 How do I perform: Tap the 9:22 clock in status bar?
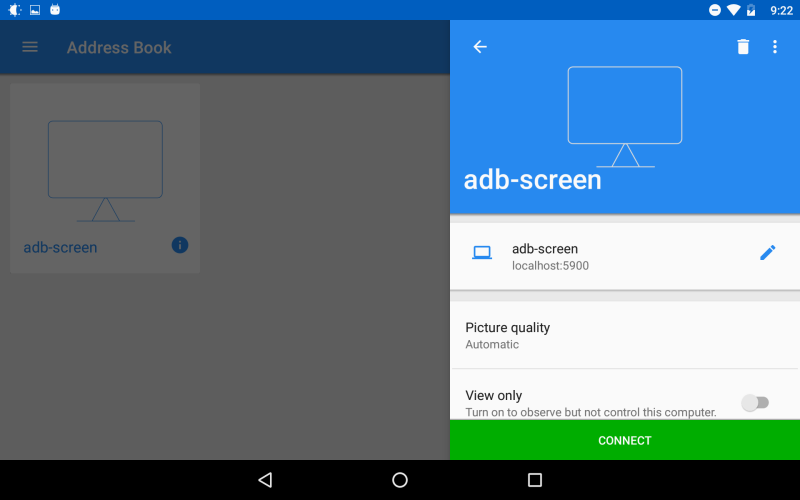(x=781, y=11)
